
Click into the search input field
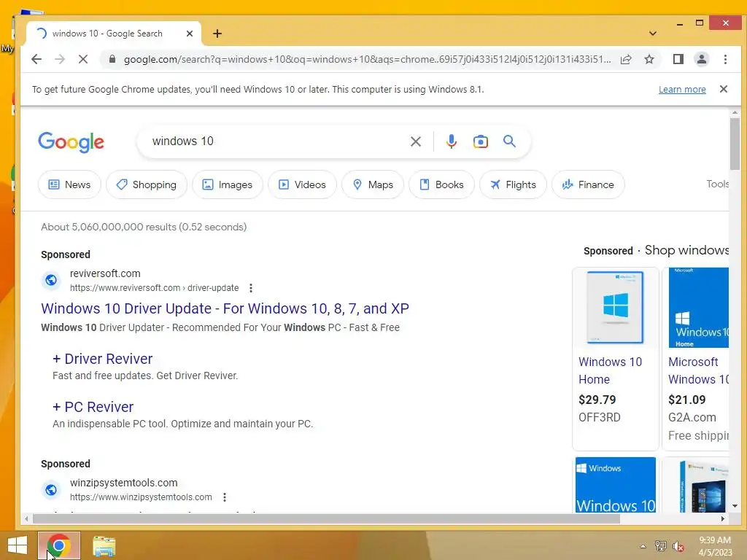[276, 141]
